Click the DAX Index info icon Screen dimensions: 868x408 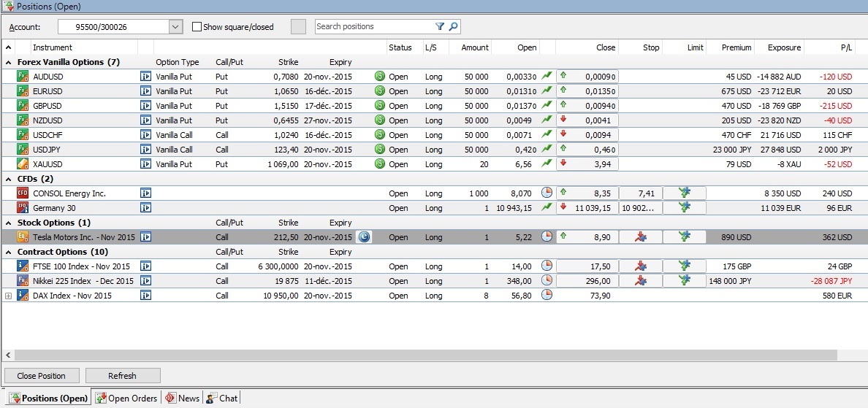[x=145, y=295]
